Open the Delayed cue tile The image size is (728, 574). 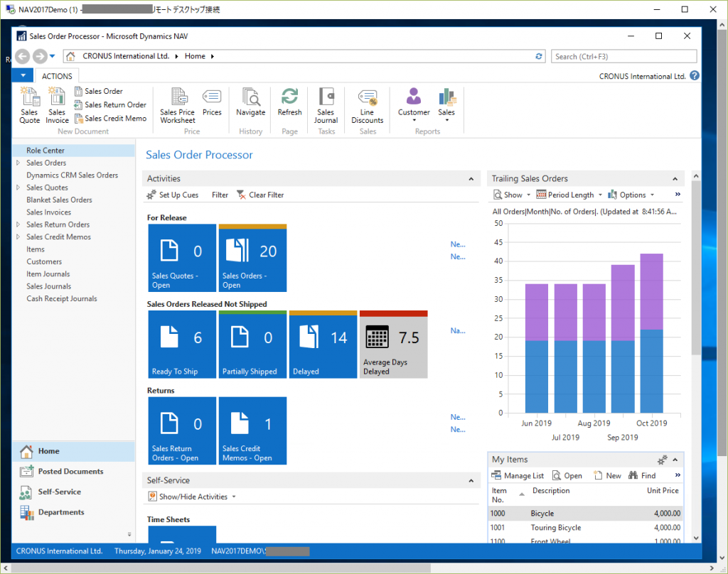point(323,345)
